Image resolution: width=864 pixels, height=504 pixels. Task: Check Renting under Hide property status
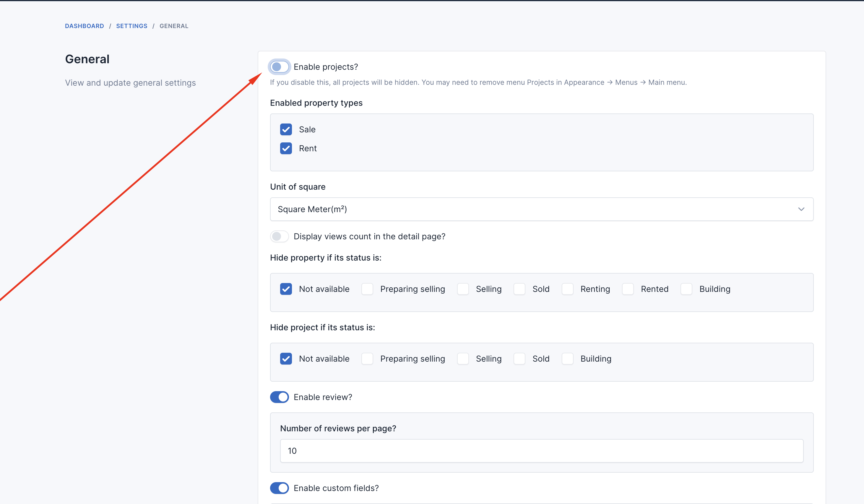coord(567,289)
